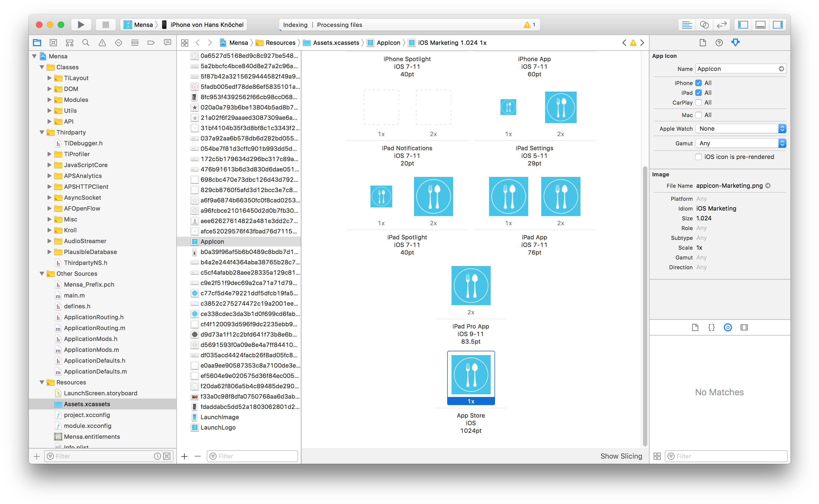Disable the iPhone All checkbox
Screen dimensions: 819x504
[x=699, y=83]
